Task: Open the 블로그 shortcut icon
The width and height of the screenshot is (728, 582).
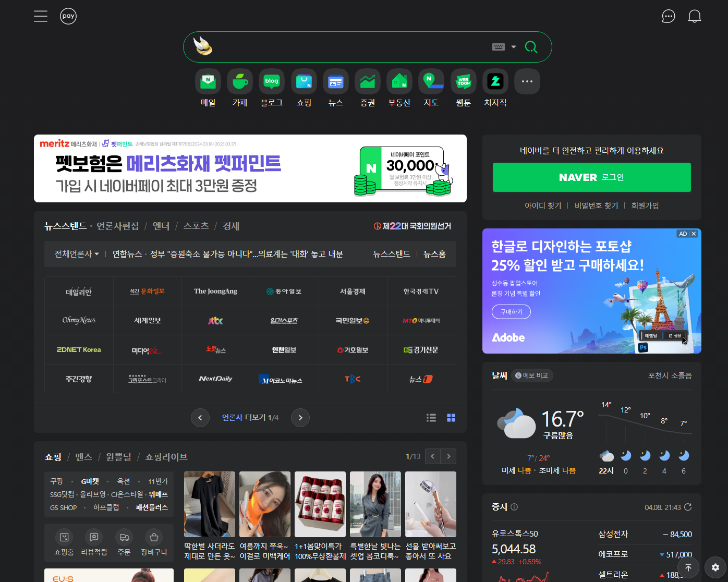Action: pyautogui.click(x=272, y=81)
